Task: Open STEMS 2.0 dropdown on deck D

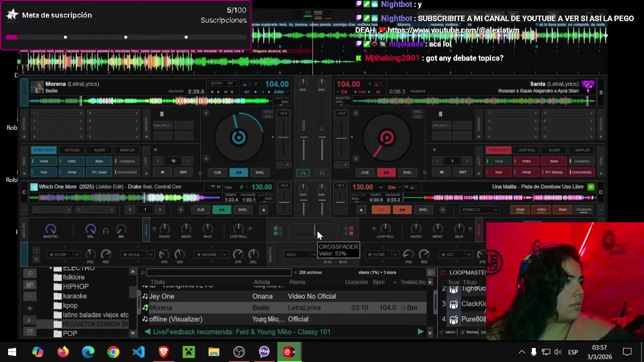Action: click(x=479, y=210)
